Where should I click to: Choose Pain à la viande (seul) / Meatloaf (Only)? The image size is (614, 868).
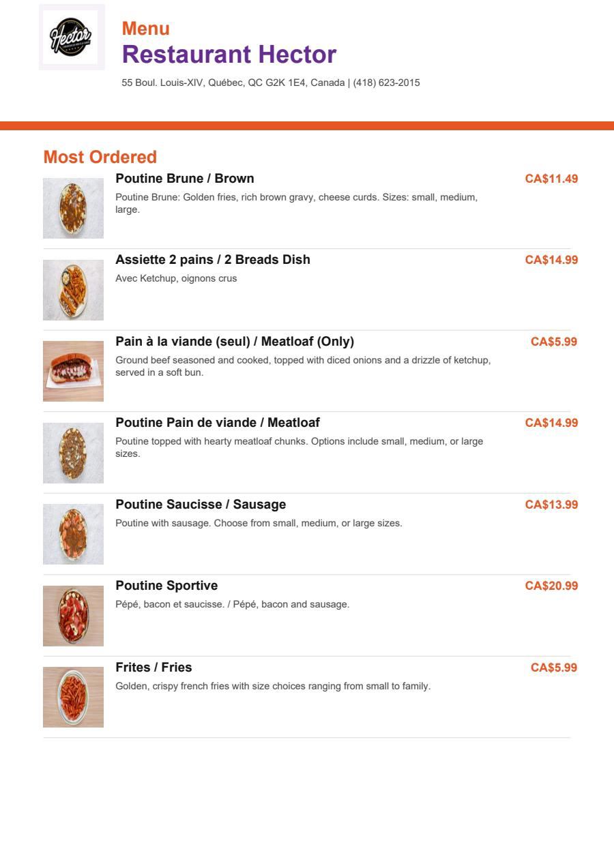pos(235,342)
